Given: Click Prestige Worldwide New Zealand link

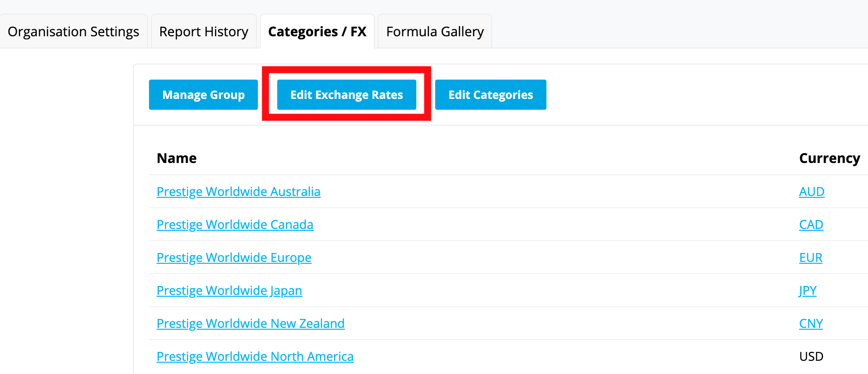Looking at the screenshot, I should click(250, 324).
